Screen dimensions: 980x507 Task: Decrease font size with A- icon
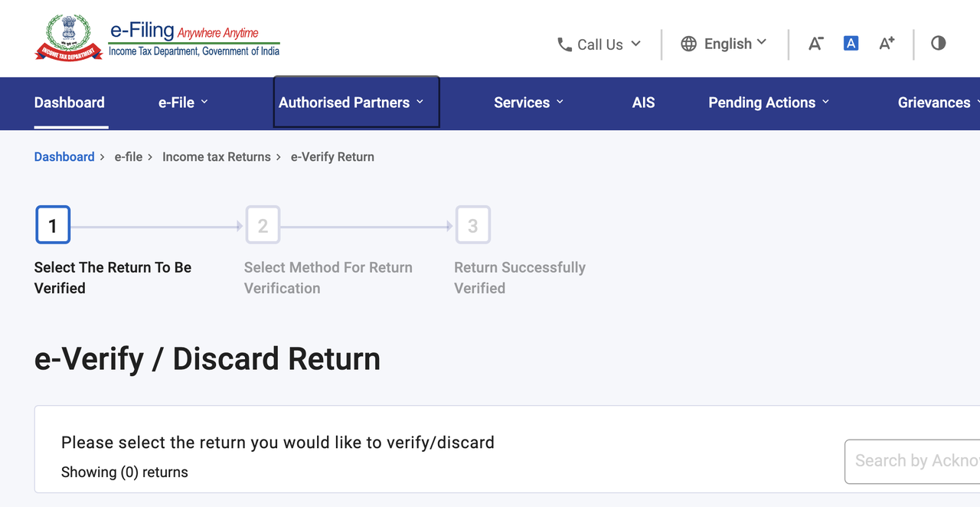(x=815, y=44)
